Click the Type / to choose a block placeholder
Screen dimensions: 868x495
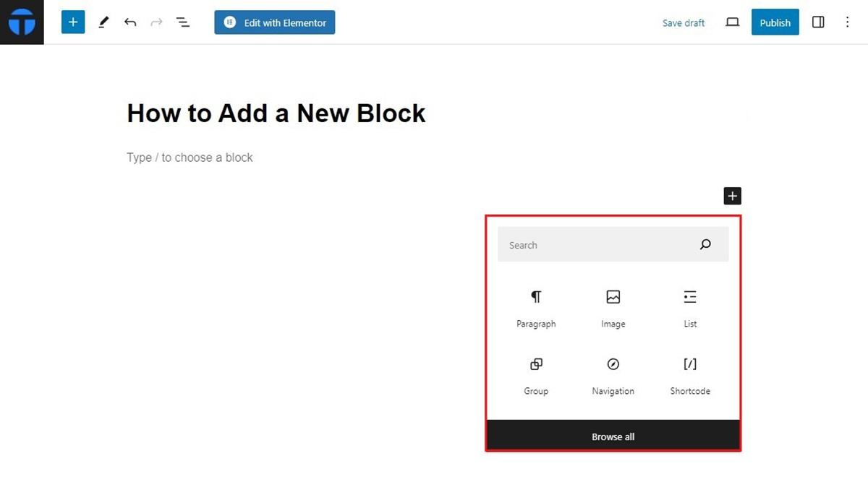pos(190,158)
